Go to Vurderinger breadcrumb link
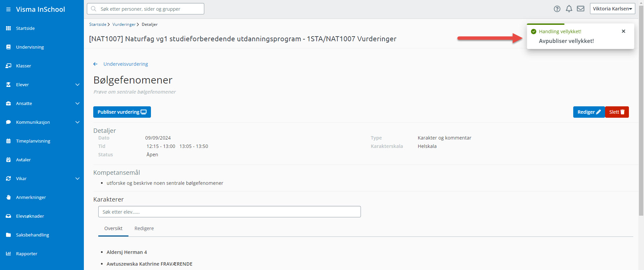 124,24
